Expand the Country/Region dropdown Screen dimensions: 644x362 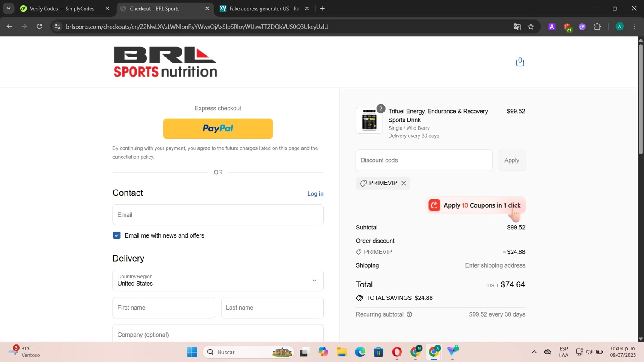coord(218,281)
